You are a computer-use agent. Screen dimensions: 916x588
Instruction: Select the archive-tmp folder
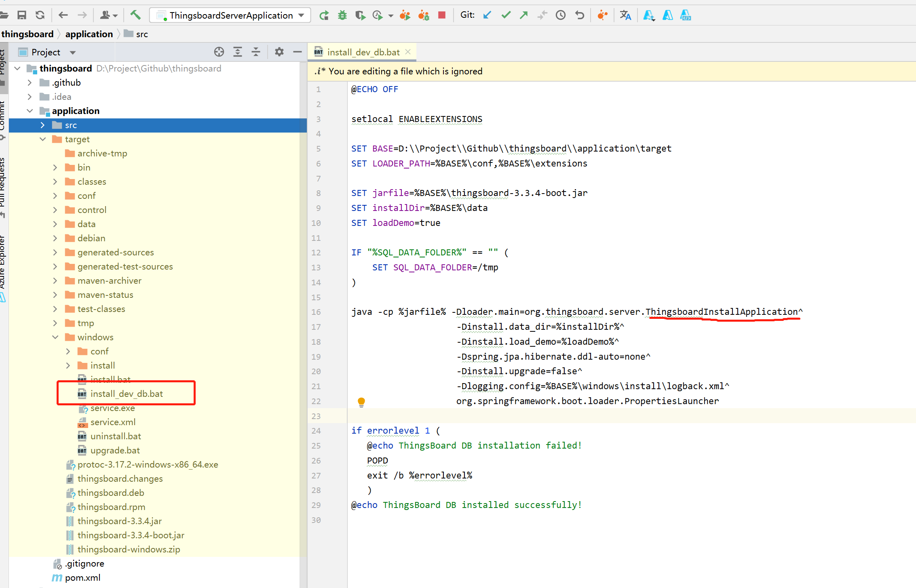click(102, 153)
